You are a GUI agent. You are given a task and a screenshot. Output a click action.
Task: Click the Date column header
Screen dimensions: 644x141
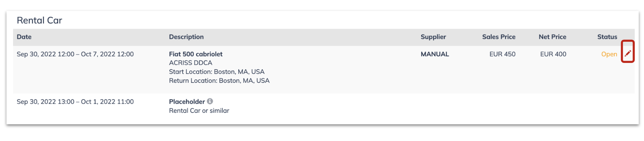[x=24, y=37]
